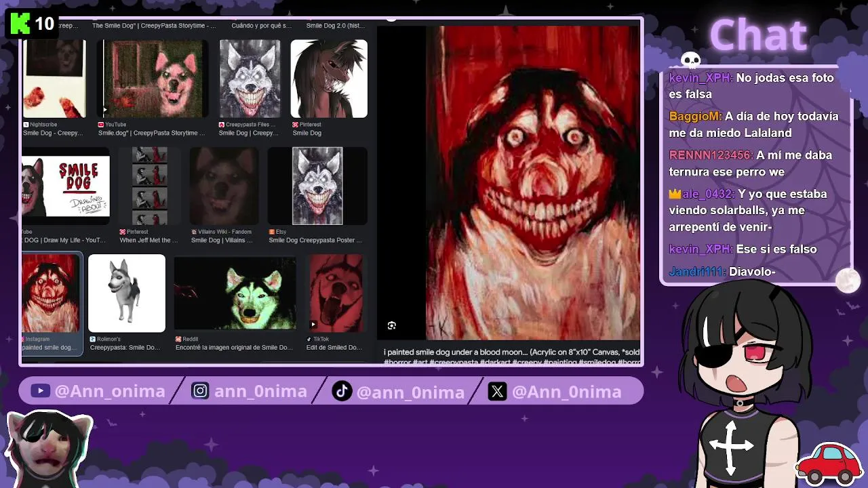The image size is (868, 488).
Task: Click the play badge on TikTok thumbnail
Action: pyautogui.click(x=313, y=325)
